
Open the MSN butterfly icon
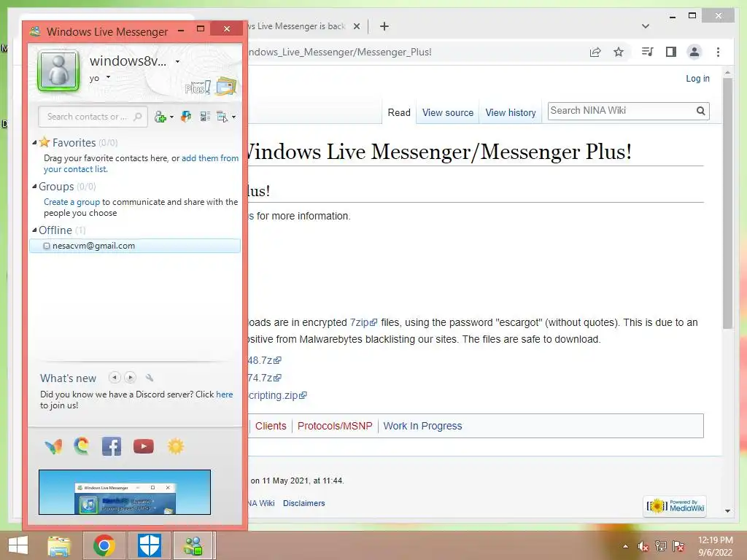coord(53,447)
